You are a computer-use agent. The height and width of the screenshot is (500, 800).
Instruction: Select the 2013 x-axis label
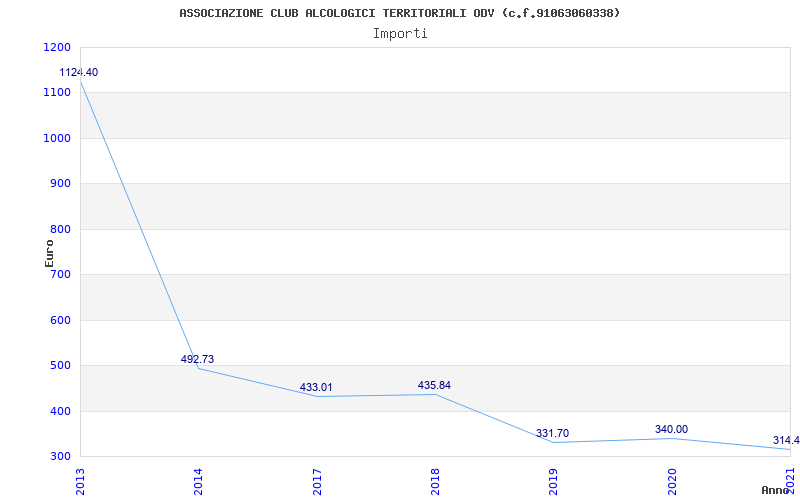pos(80,482)
